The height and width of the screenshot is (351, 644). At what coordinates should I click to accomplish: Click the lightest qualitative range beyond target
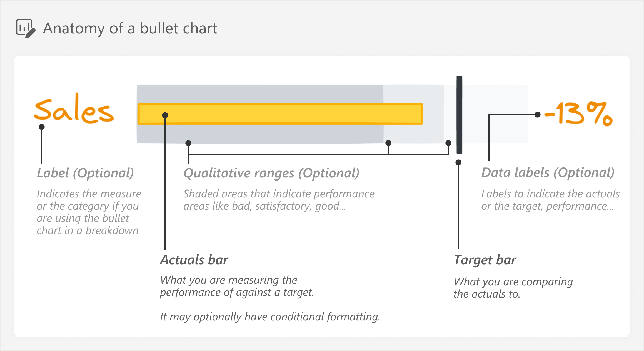click(x=495, y=114)
